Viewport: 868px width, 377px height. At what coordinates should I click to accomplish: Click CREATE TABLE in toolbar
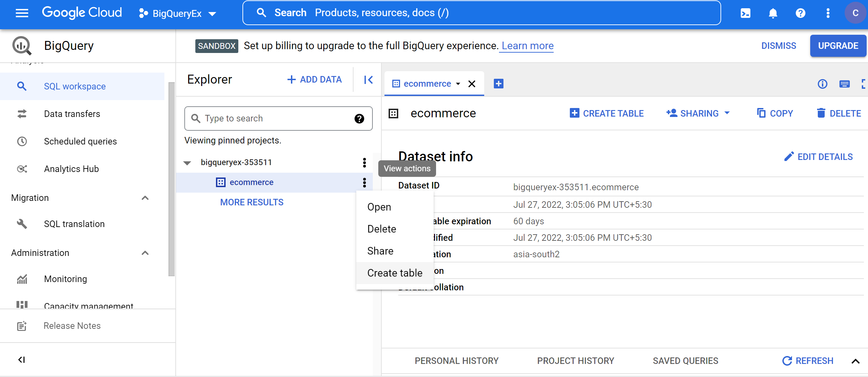(x=607, y=113)
